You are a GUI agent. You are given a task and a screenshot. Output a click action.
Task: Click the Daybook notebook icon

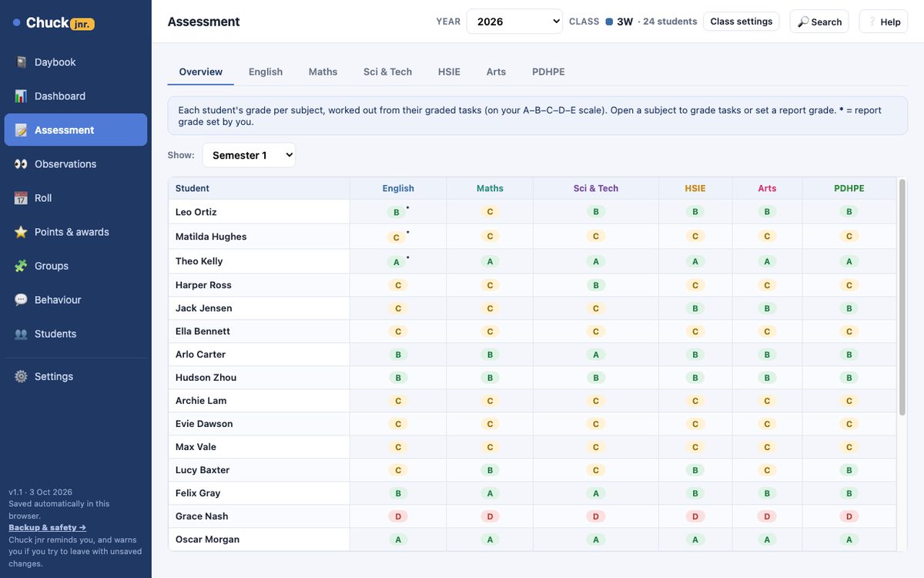click(x=21, y=62)
